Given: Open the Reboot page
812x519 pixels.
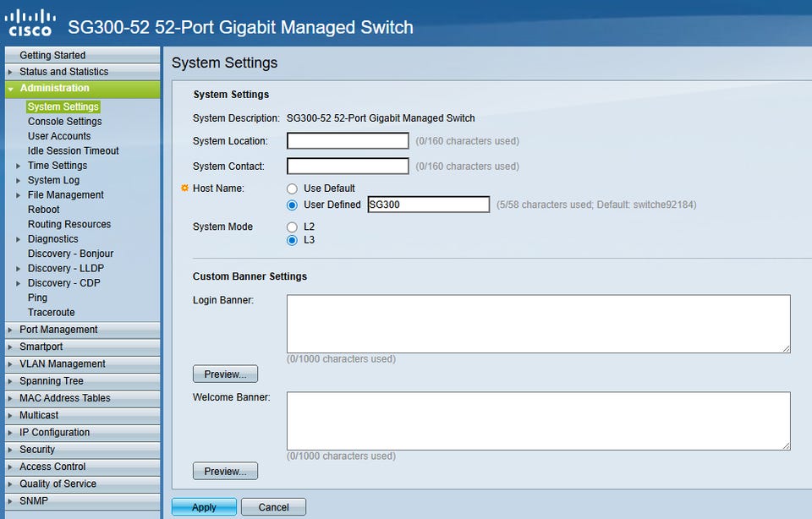Looking at the screenshot, I should pyautogui.click(x=43, y=210).
